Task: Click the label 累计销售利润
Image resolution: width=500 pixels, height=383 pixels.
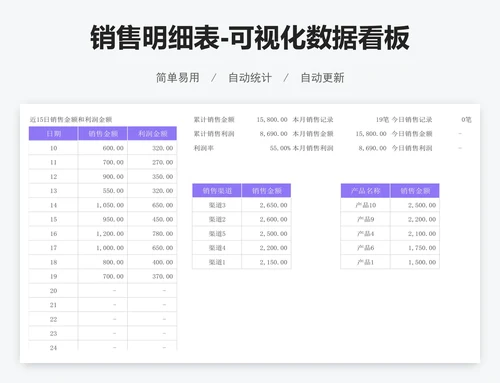Action: (214, 134)
